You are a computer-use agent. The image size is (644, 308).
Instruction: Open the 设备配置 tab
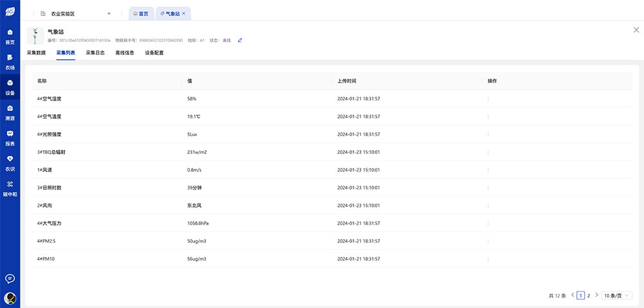[x=154, y=53]
